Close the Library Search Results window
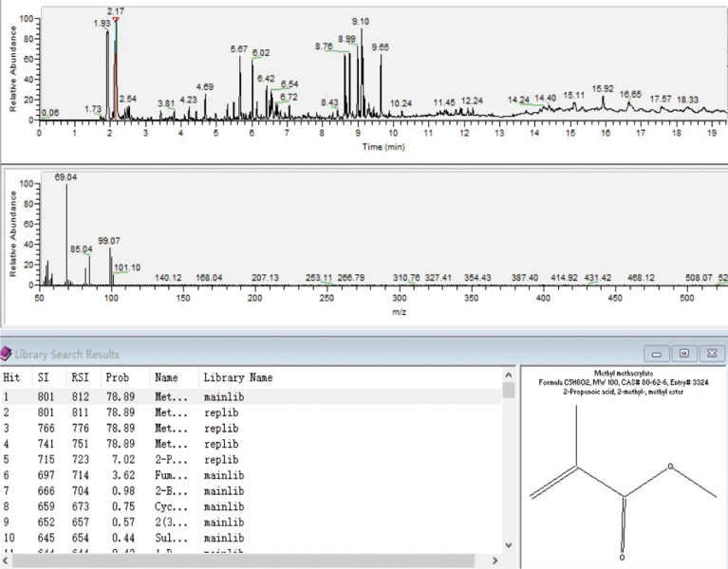The height and width of the screenshot is (569, 728). pyautogui.click(x=711, y=354)
